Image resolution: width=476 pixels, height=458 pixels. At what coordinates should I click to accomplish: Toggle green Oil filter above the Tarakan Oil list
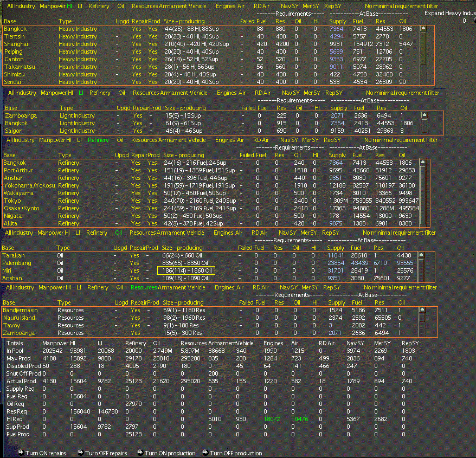coord(118,233)
